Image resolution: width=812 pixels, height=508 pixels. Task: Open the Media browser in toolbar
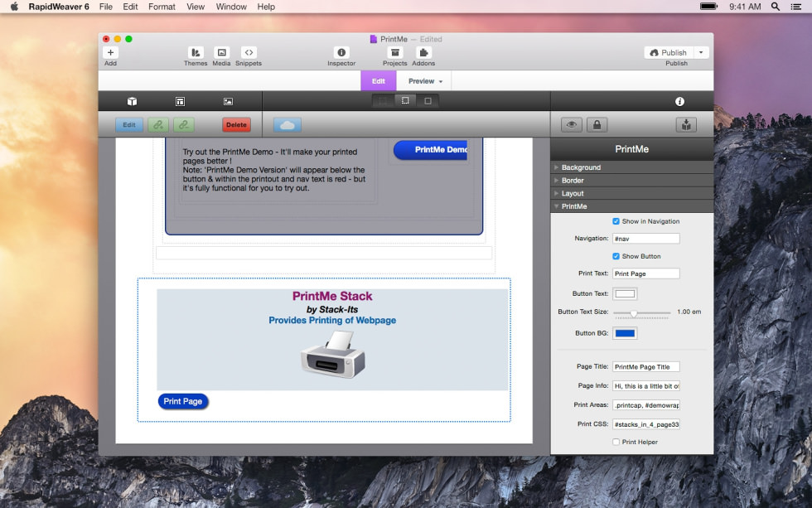[x=222, y=52]
